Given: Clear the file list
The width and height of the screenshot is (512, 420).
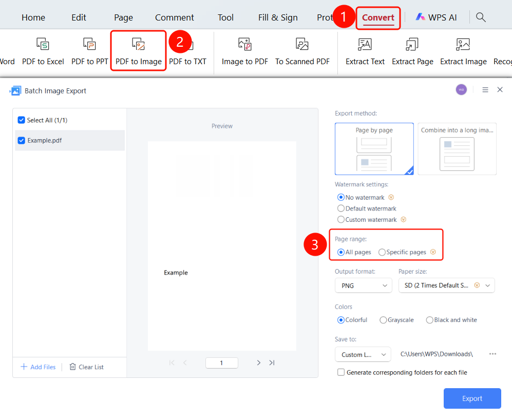Looking at the screenshot, I should (x=86, y=367).
